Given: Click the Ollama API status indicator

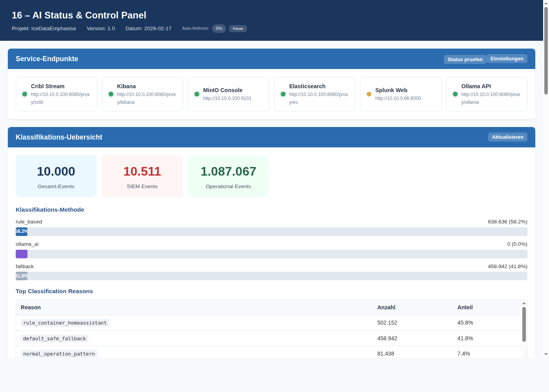Looking at the screenshot, I should 455,94.
